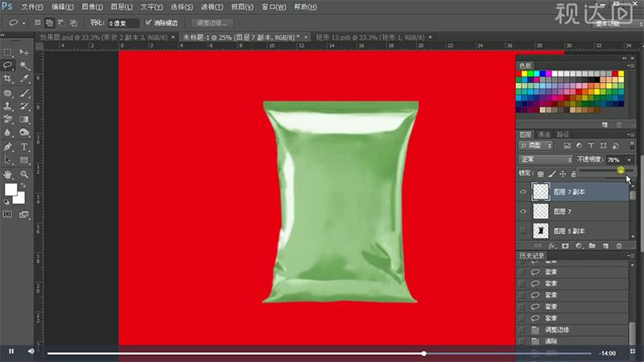The image size is (644, 362).
Task: Lock image pixels of the layer
Action: [552, 174]
